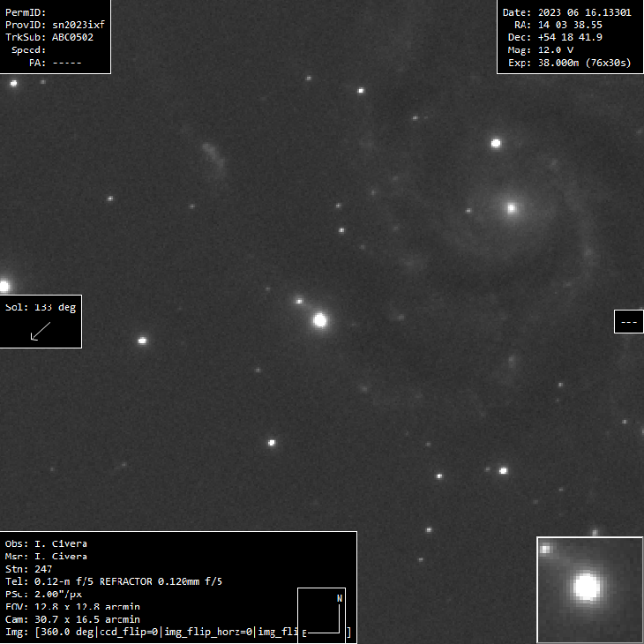This screenshot has height=644, width=644.
Task: Click the Date 2023 06 16.13301 line
Action: tap(566, 12)
